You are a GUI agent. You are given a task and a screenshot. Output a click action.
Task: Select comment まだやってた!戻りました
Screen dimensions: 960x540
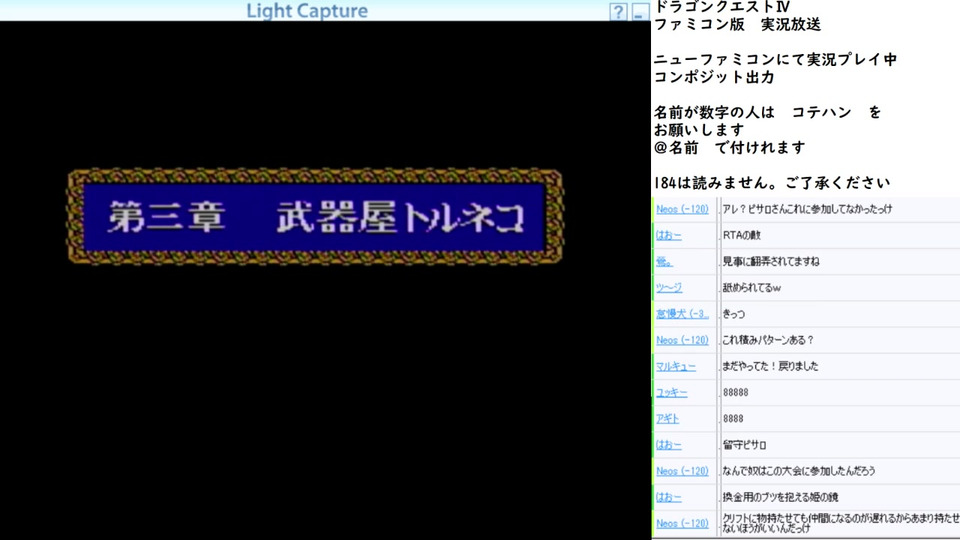point(770,367)
